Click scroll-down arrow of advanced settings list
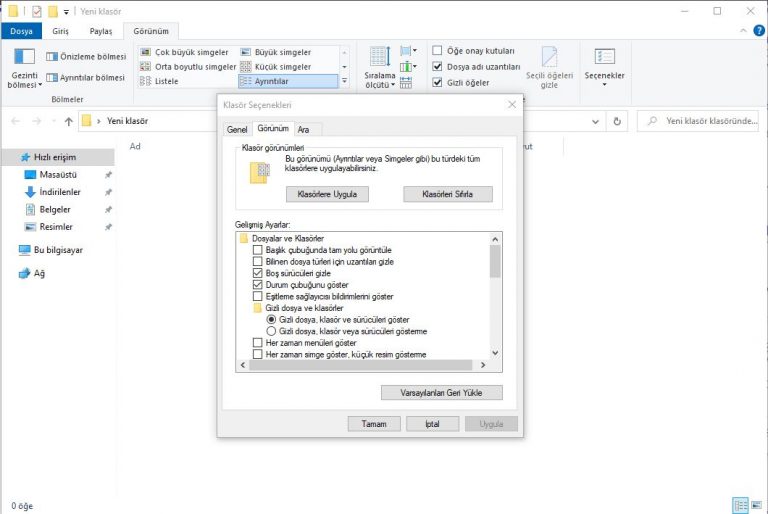Viewport: 768px width, 514px height. pos(495,353)
